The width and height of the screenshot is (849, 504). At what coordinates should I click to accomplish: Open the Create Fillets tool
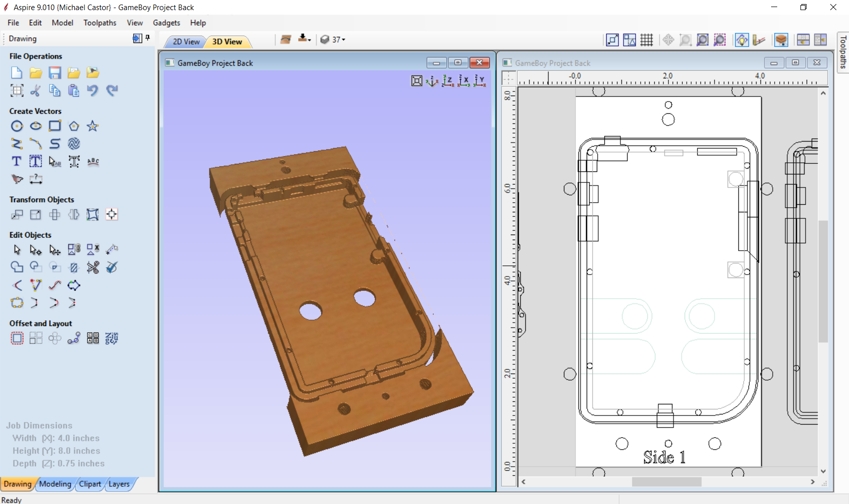17,285
